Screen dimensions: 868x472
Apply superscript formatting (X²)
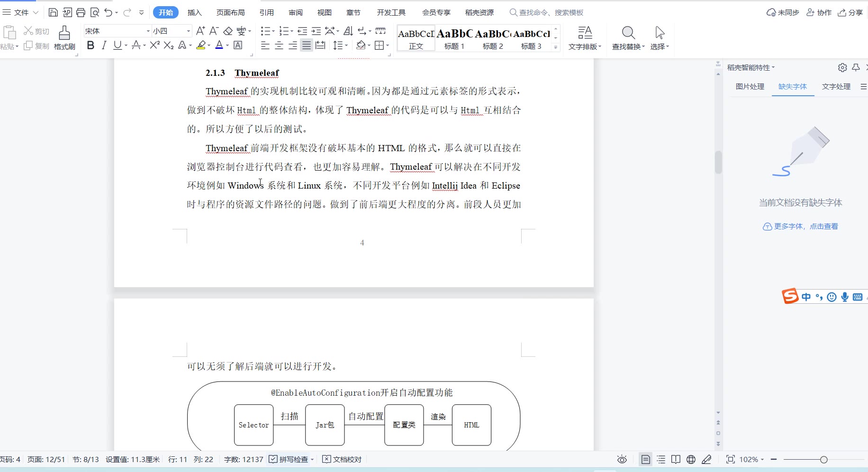(x=154, y=45)
